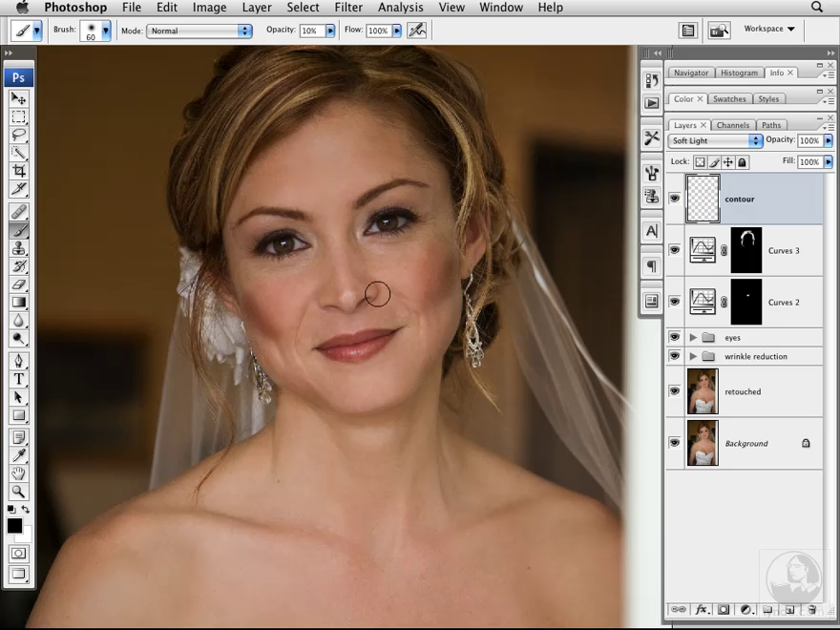
Task: Open the layer Fill slider arrow
Action: click(x=829, y=161)
